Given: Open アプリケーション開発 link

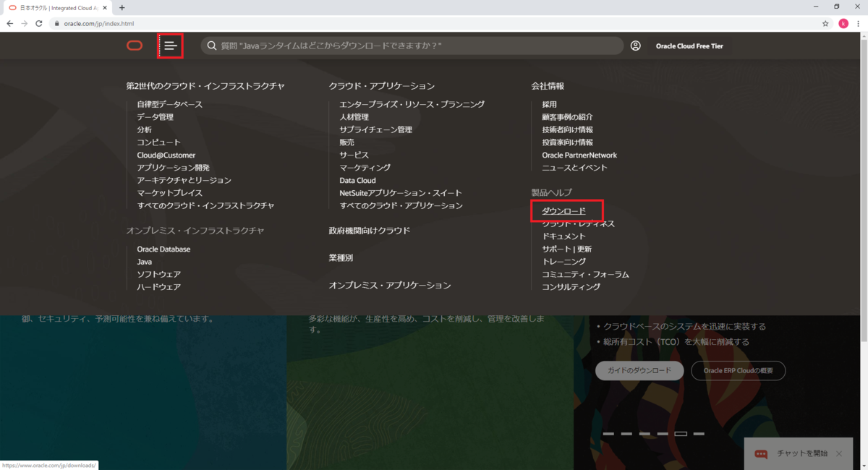Looking at the screenshot, I should tap(174, 168).
